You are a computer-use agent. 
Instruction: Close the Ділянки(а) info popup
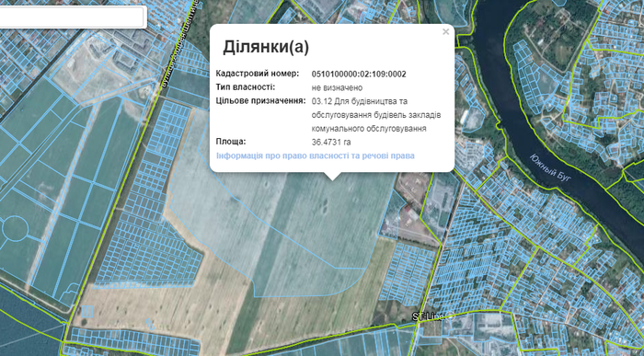pos(445,32)
